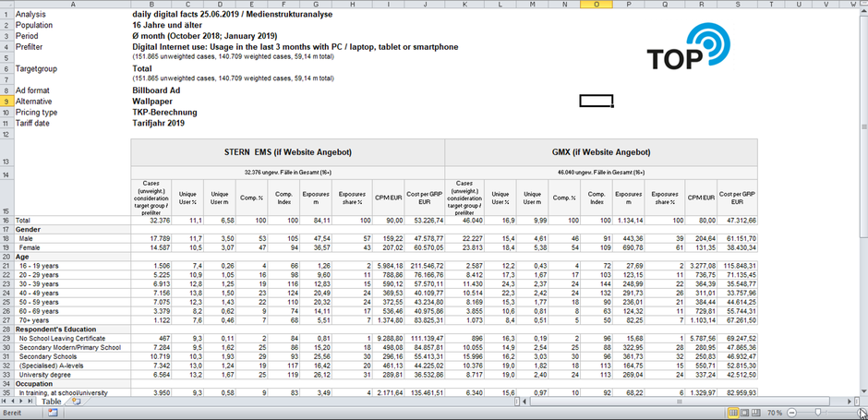Screen dimensions: 868x420
Task: Select the 'Billboard Ad' cell
Action: coord(157,90)
